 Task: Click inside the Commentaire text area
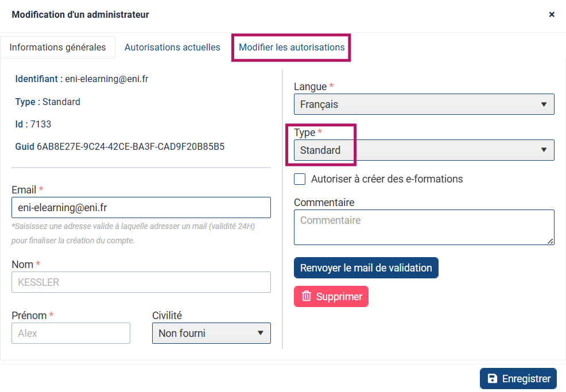tap(424, 227)
